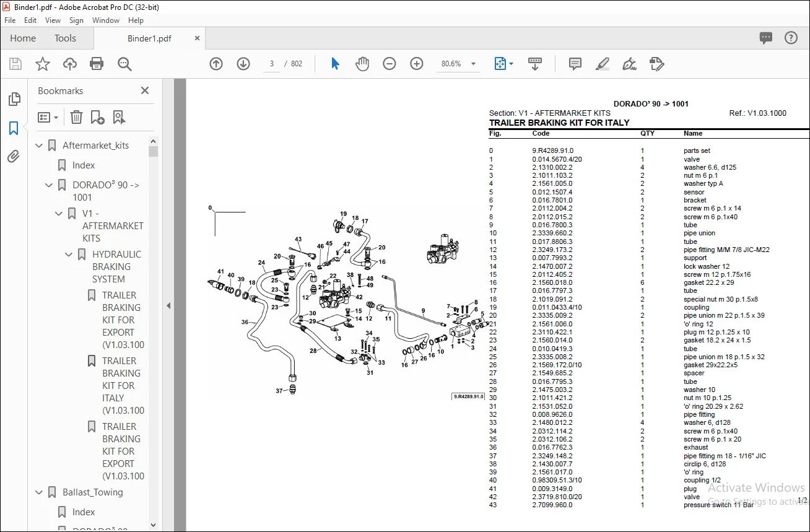Add the star bookmark to this file
Image resolution: width=810 pixels, height=532 pixels.
(43, 64)
